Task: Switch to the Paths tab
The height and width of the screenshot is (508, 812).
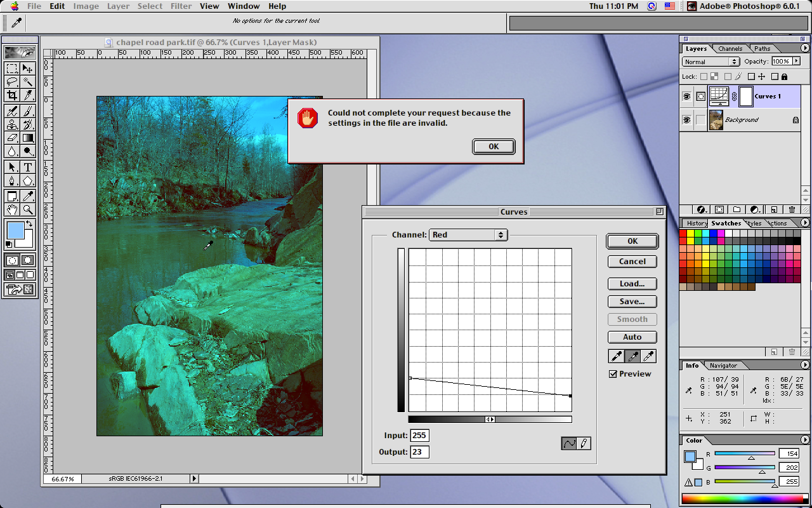Action: click(x=763, y=49)
